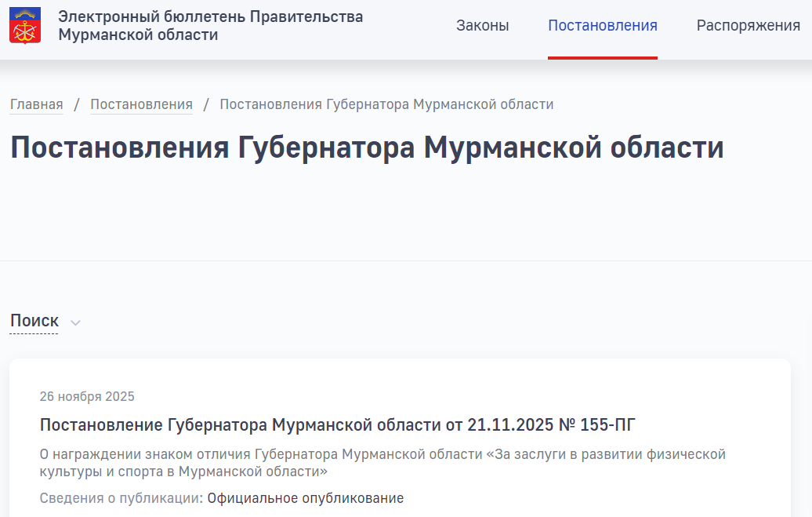The height and width of the screenshot is (517, 812).
Task: Expand the Поиск search panel
Action: [34, 321]
